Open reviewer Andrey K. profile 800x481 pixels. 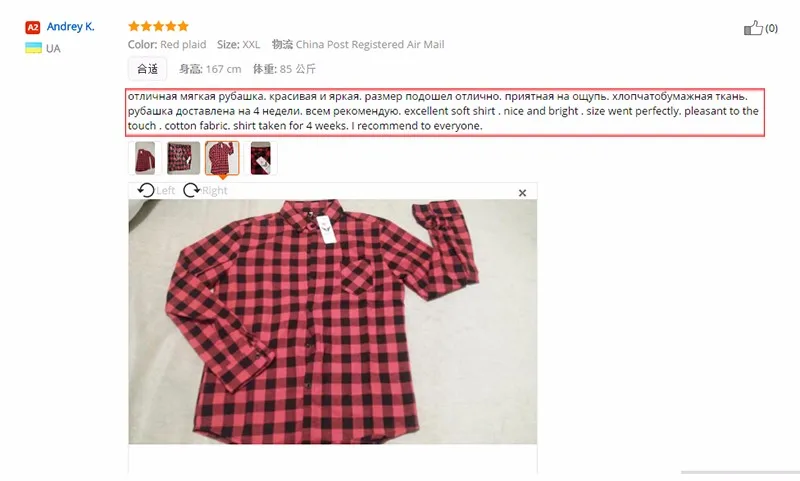[70, 27]
